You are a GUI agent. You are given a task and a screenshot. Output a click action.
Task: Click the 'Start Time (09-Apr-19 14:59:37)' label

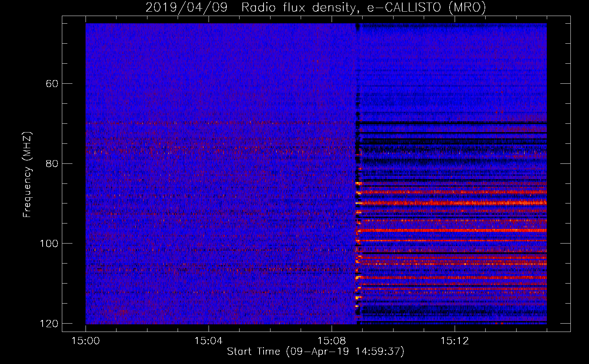(316, 352)
